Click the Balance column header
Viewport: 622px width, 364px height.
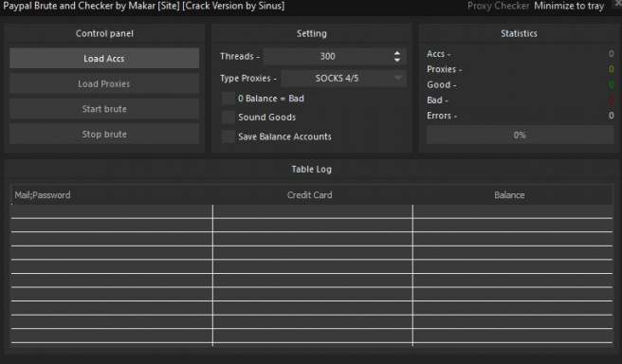click(x=509, y=195)
